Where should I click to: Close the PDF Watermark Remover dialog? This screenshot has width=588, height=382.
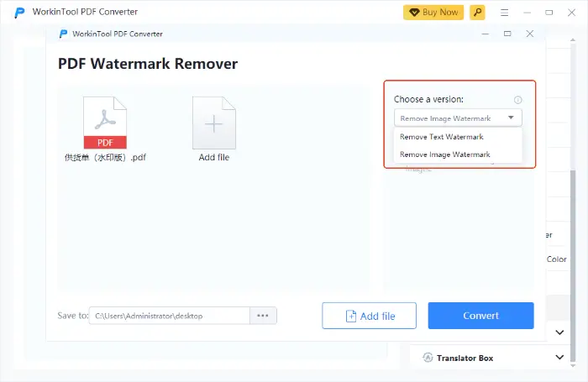[x=530, y=34]
